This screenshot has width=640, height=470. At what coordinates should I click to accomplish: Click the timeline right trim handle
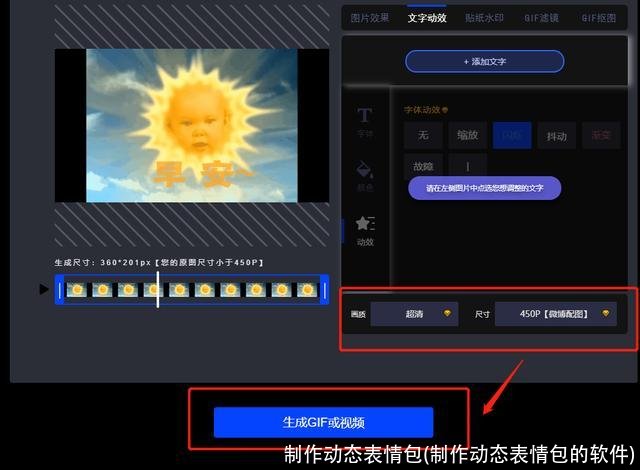325,290
